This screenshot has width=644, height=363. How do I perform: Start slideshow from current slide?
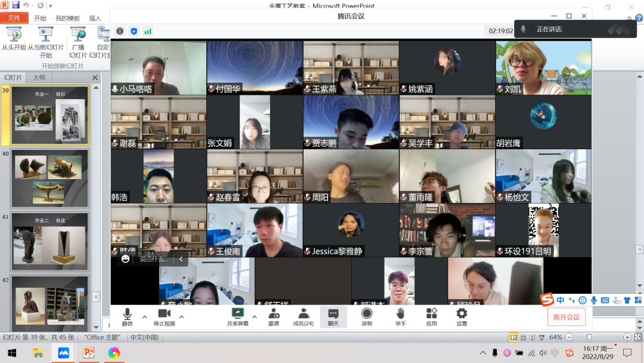pos(45,42)
